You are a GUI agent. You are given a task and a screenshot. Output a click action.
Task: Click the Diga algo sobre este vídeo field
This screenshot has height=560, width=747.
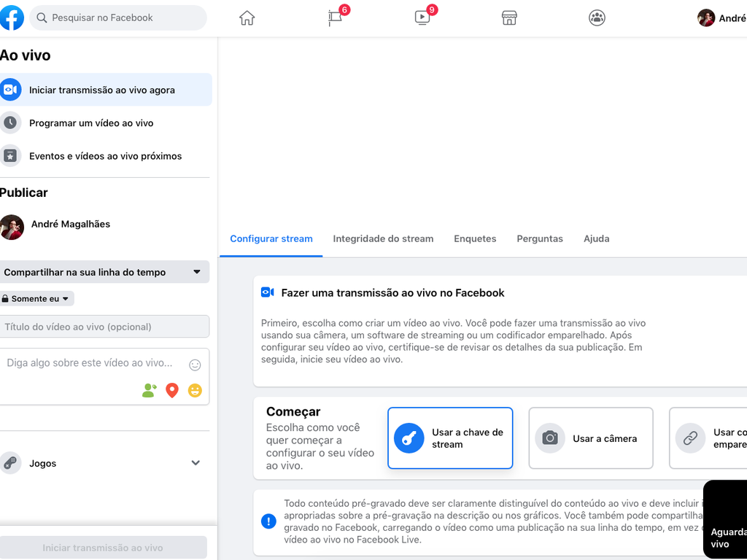tap(90, 363)
